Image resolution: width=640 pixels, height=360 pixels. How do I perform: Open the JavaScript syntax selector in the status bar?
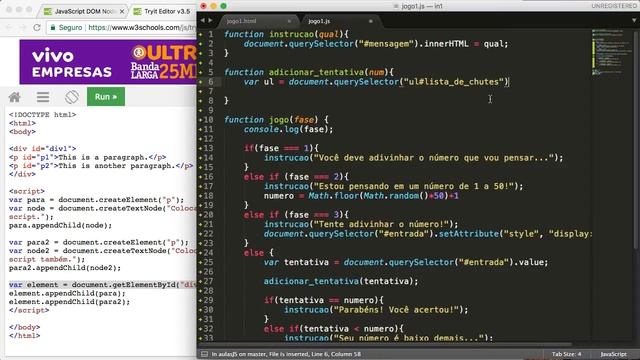[613, 354]
